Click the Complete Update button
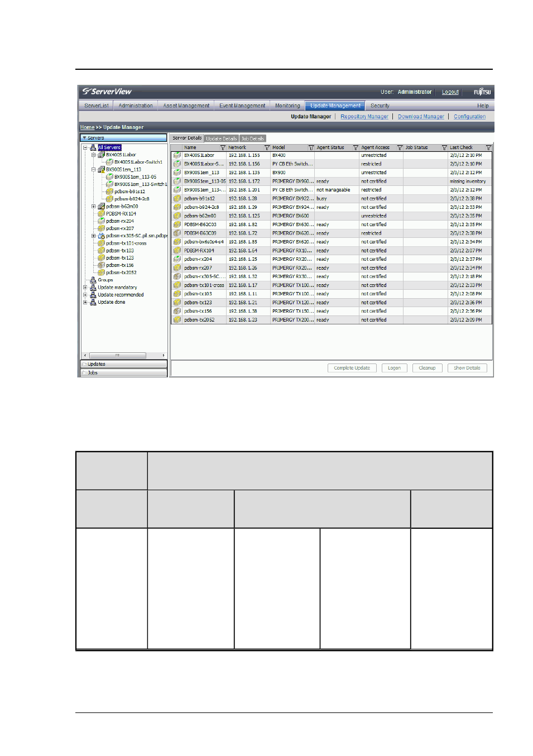 tap(352, 368)
